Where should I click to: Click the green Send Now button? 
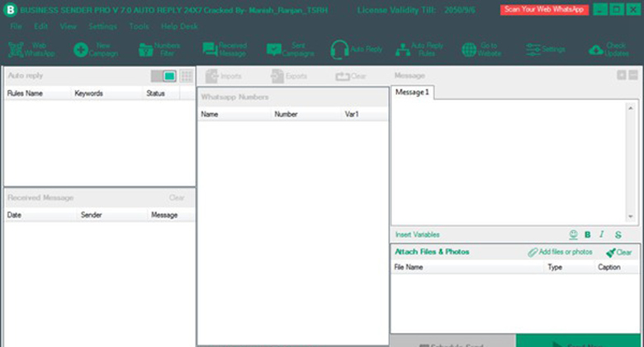tap(578, 341)
